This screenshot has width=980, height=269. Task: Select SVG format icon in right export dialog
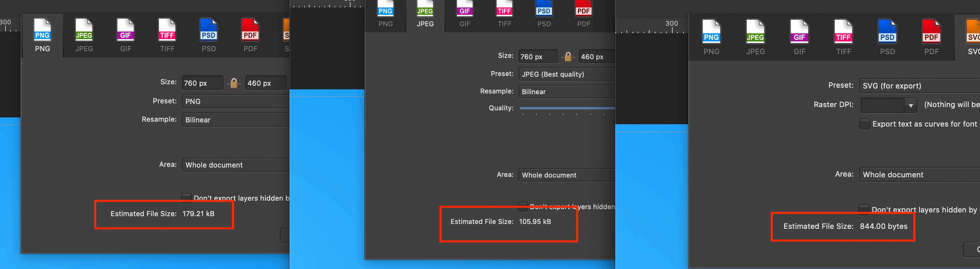click(973, 32)
